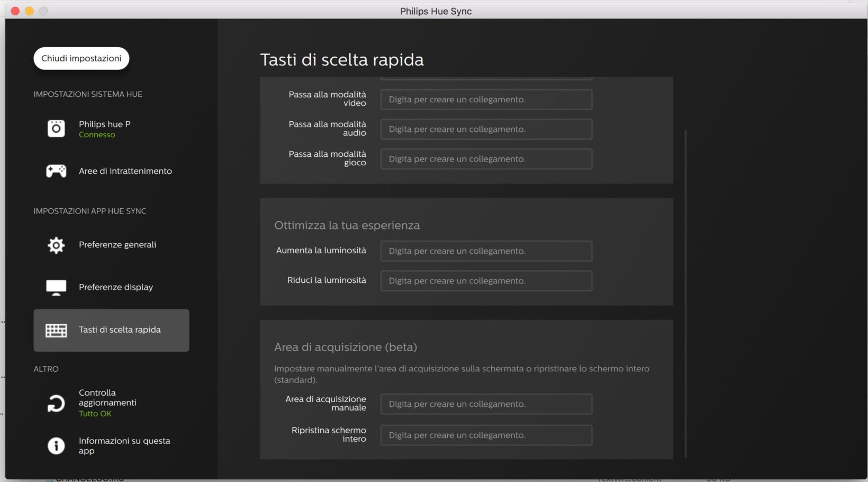Minimize the Philips Hue Sync window
Image resolution: width=868 pixels, height=482 pixels.
[29, 11]
